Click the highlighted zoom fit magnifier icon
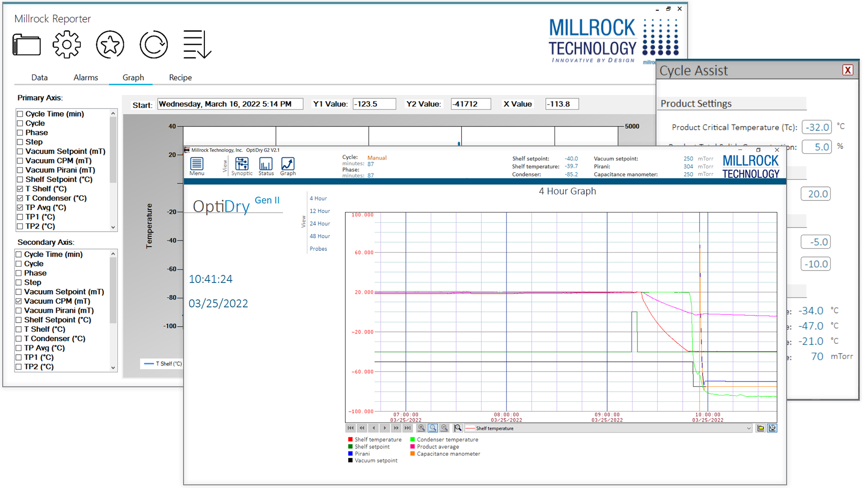The width and height of the screenshot is (868, 488). 433,428
